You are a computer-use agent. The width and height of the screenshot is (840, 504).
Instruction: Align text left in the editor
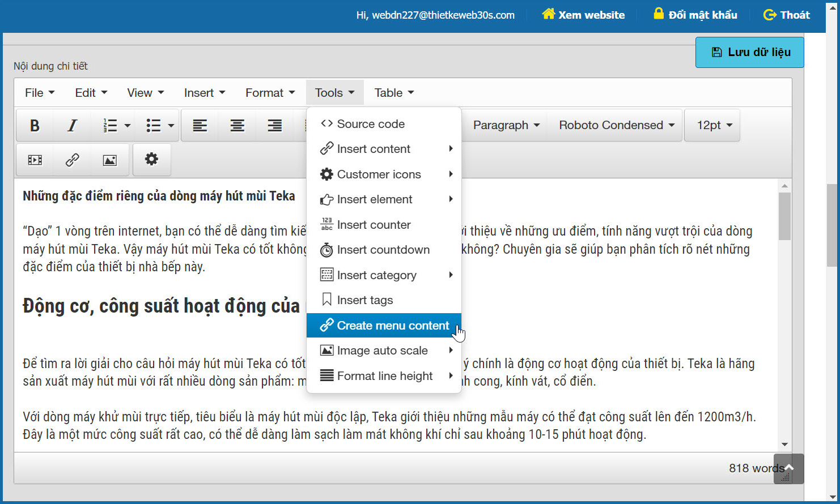click(x=200, y=125)
